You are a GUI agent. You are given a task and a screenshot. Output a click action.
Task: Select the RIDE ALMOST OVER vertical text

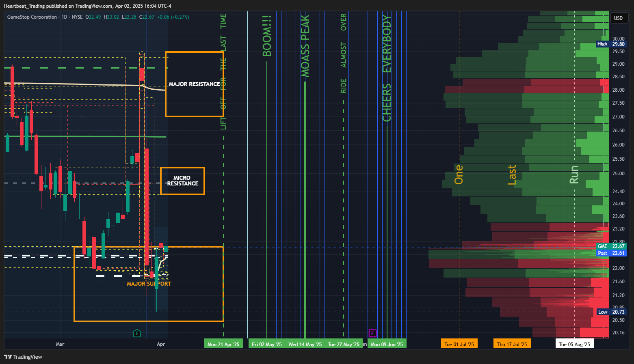coord(344,53)
